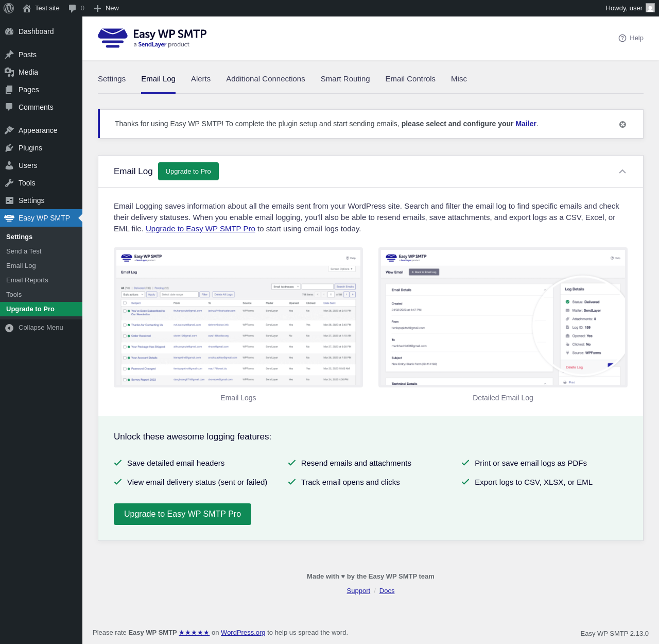Viewport: 659px width, 644px height.
Task: Click the Users person icon
Action: tap(9, 165)
